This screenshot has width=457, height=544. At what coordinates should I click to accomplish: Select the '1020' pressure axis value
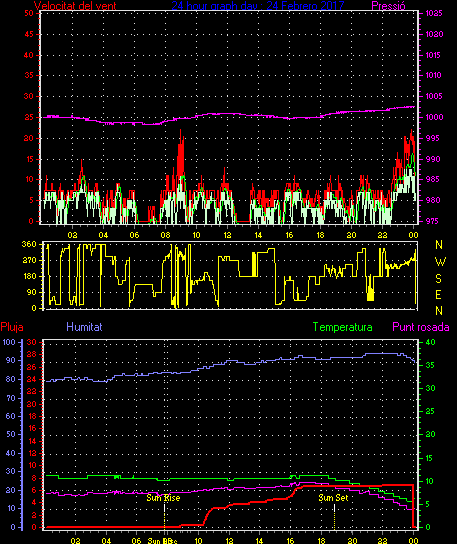click(x=434, y=34)
